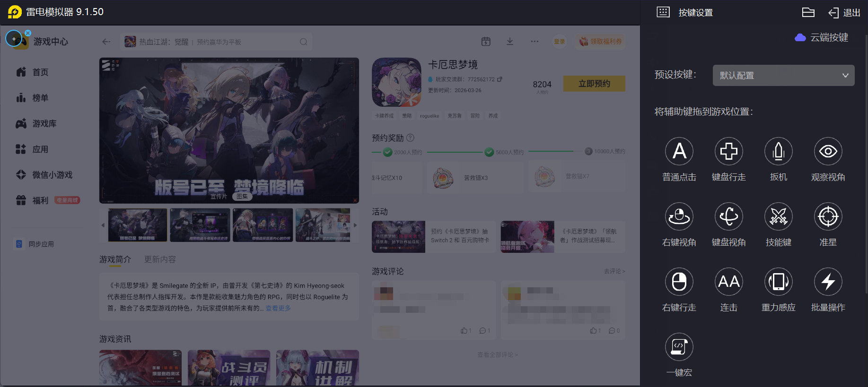Go back with the left arrow

tap(106, 42)
